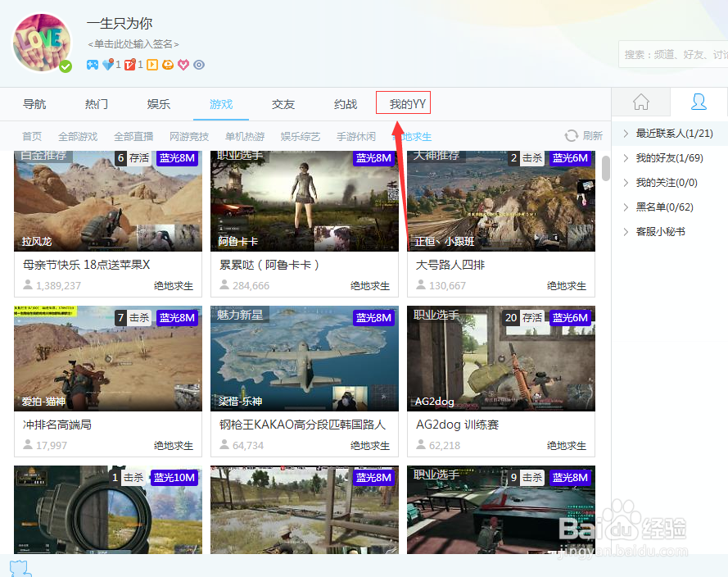Screen dimensions: 728x577
Task: Open the 9 击杀 职业选手 stream thumbnail
Action: coord(501,510)
